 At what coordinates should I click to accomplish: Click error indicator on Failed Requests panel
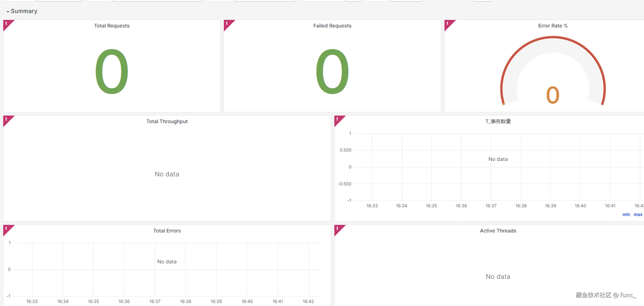(x=227, y=23)
